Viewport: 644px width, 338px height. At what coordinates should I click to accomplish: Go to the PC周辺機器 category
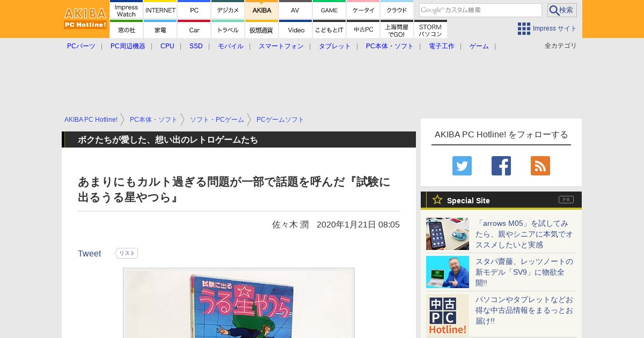tap(128, 46)
